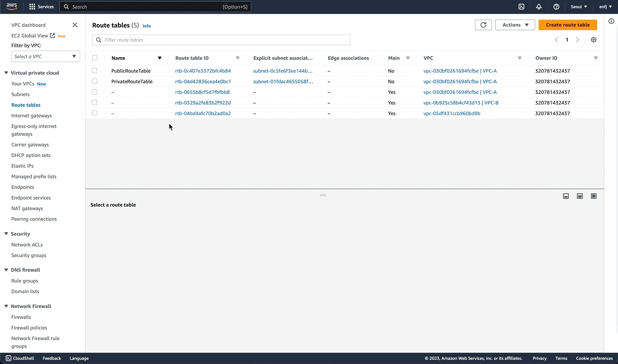This screenshot has width=618, height=364.
Task: Open the enfj account menu
Action: point(606,7)
